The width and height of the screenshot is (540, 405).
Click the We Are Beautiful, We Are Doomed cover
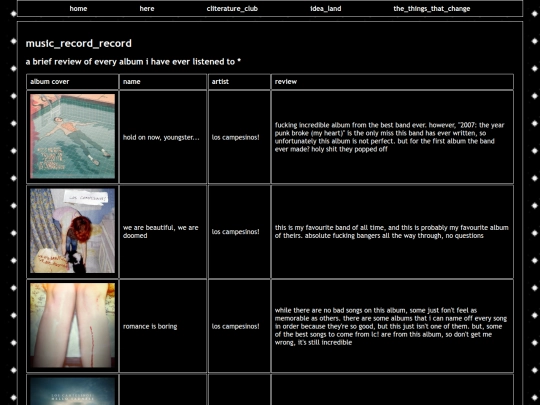[72, 231]
